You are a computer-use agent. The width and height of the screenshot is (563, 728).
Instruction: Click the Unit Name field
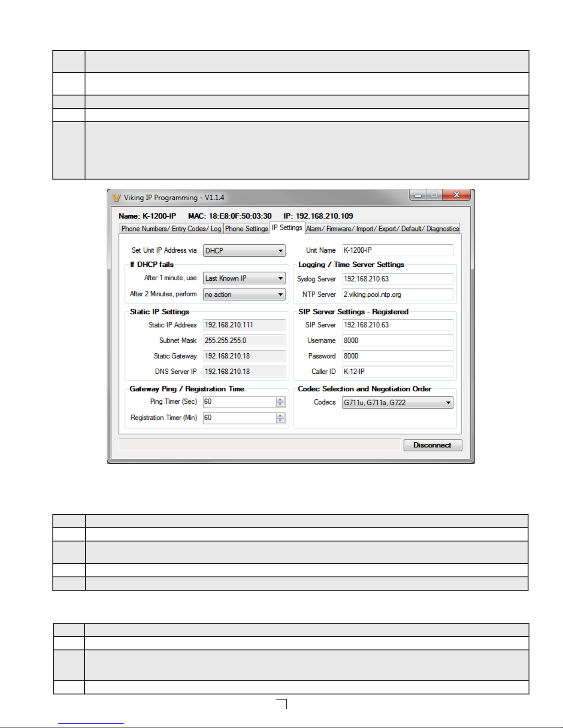click(398, 250)
